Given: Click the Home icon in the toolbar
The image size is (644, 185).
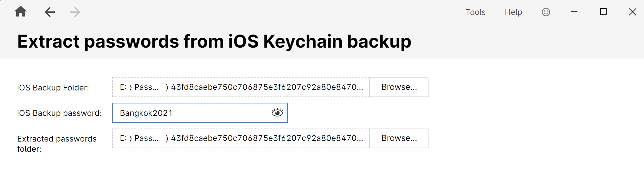Looking at the screenshot, I should [x=21, y=12].
